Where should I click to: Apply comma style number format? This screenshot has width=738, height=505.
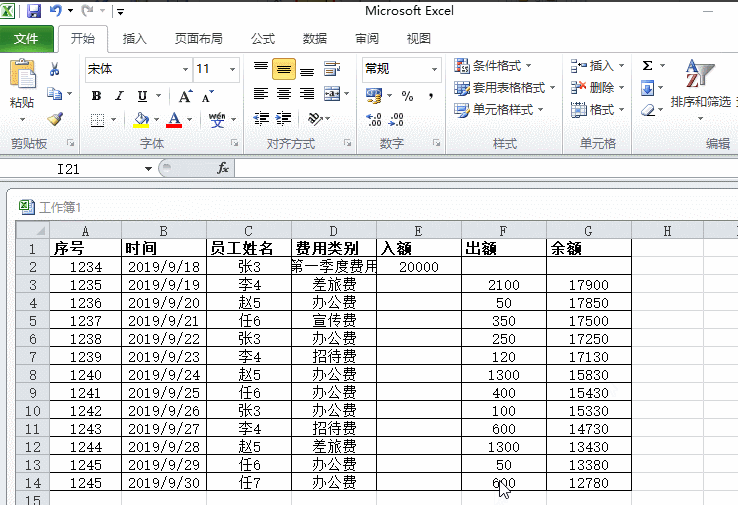pos(431,96)
